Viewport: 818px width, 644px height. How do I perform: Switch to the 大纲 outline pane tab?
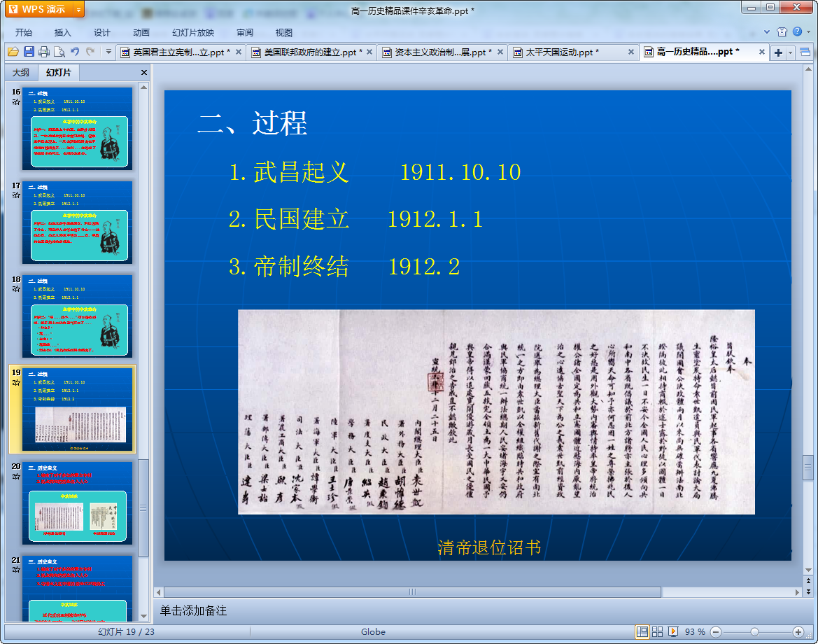point(21,73)
